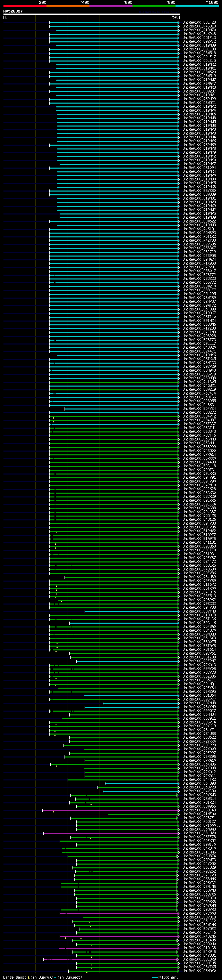Screen dimensions: 222x980
Task: Open hit UniRef100_C5IFL3
Action: [x=199, y=38]
